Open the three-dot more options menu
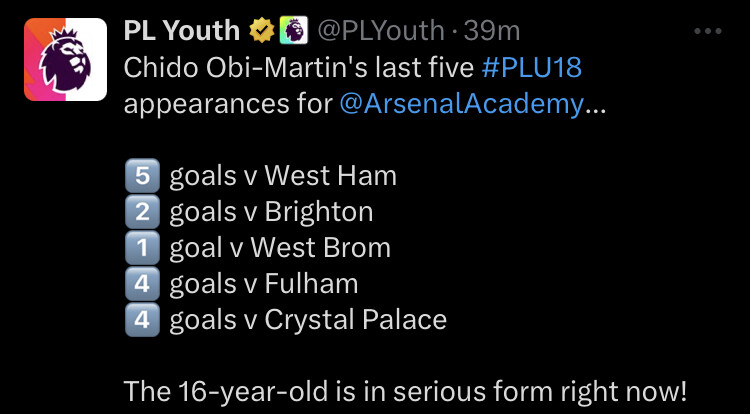The height and width of the screenshot is (414, 750). 708,32
